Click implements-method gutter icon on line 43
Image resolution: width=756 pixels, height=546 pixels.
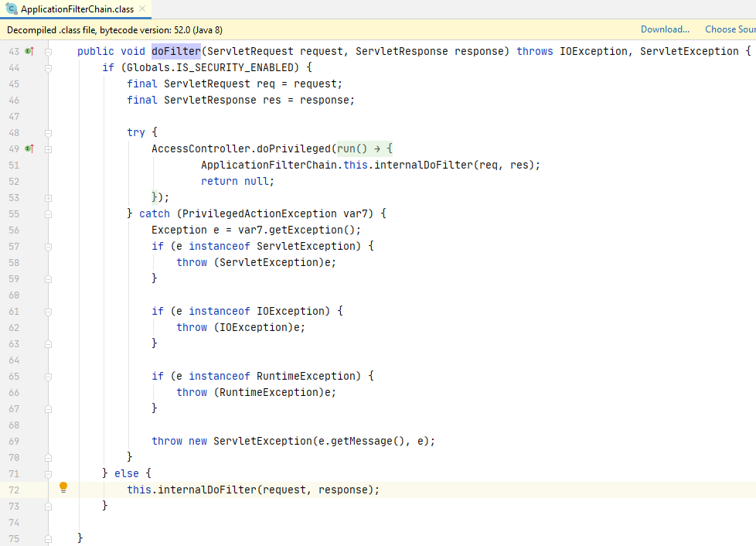coord(29,51)
